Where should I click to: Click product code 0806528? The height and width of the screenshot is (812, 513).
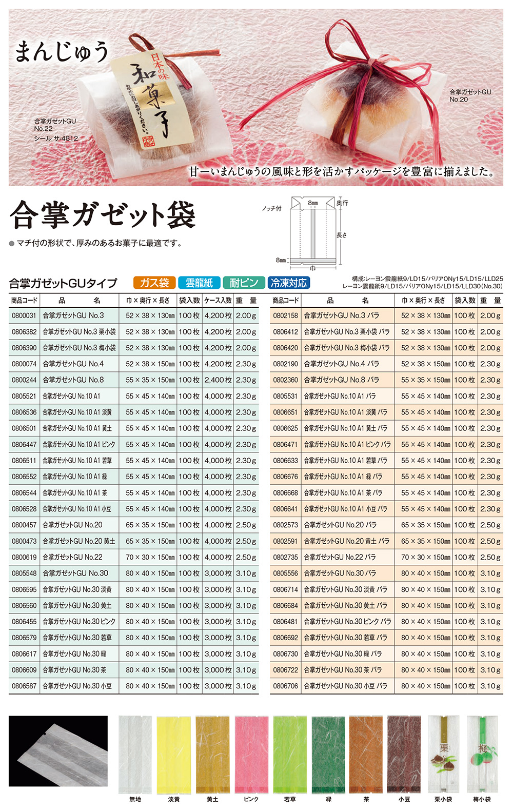pyautogui.click(x=24, y=509)
